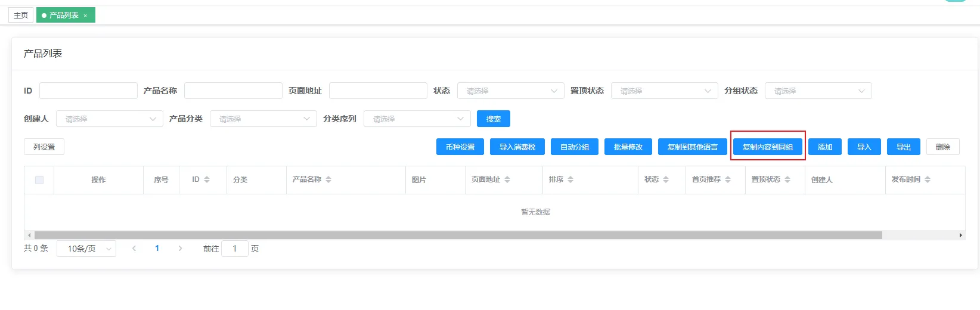Open the 产品分类 dropdown
The width and height of the screenshot is (980, 310).
(263, 119)
